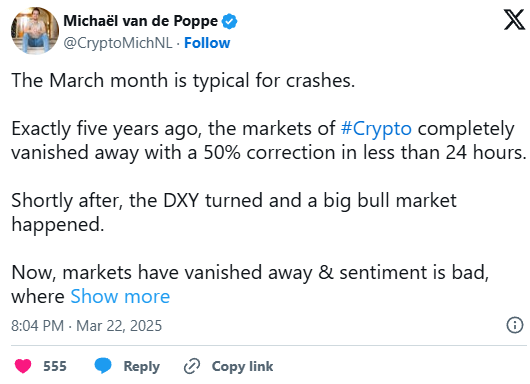Click the chain link icon
Viewport: 530px width, 384px height.
(x=192, y=366)
